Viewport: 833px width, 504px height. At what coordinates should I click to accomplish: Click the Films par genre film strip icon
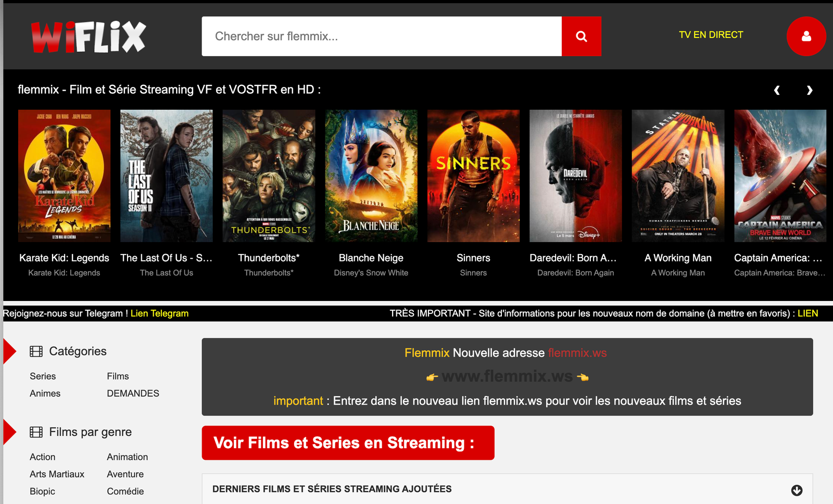click(36, 432)
